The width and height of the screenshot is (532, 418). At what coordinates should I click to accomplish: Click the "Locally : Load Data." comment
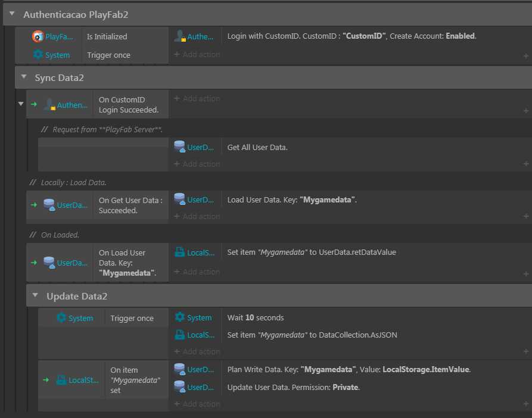(68, 182)
